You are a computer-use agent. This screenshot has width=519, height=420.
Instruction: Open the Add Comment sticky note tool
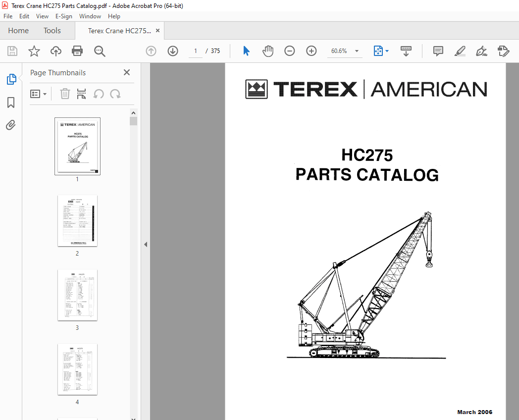tap(438, 51)
